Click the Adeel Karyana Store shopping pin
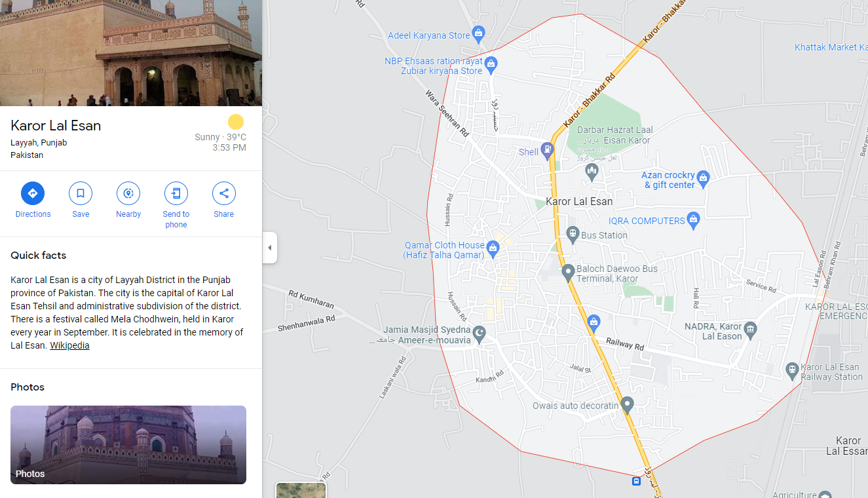This screenshot has height=498, width=868. point(479,33)
